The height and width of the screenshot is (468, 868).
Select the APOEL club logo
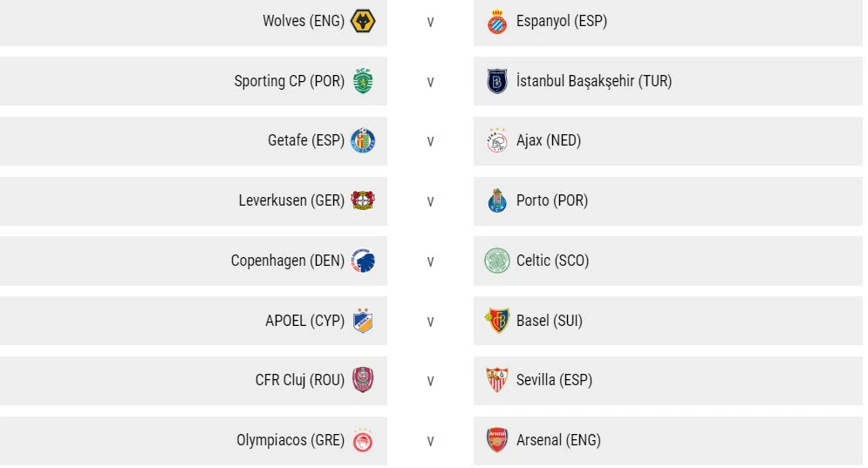click(363, 321)
